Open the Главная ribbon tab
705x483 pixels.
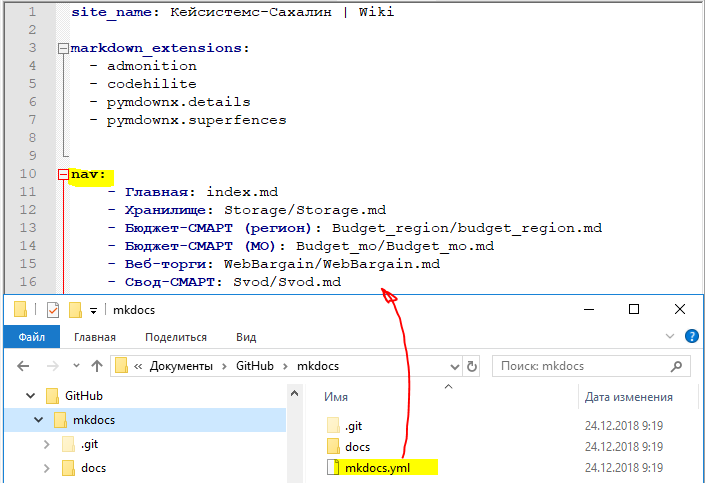[95, 337]
